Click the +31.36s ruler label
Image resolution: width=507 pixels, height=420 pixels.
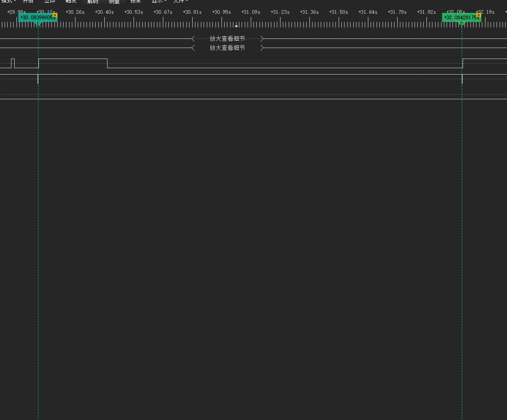(x=309, y=12)
